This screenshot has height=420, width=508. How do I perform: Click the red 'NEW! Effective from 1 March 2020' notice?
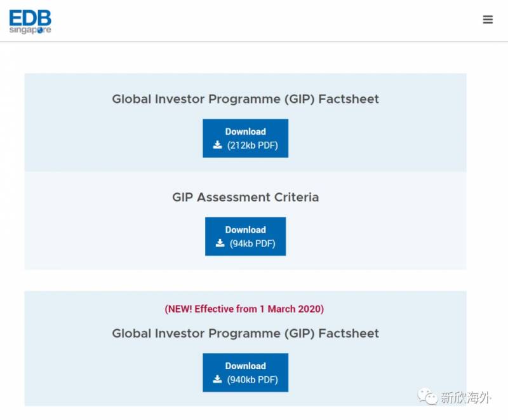pos(244,309)
